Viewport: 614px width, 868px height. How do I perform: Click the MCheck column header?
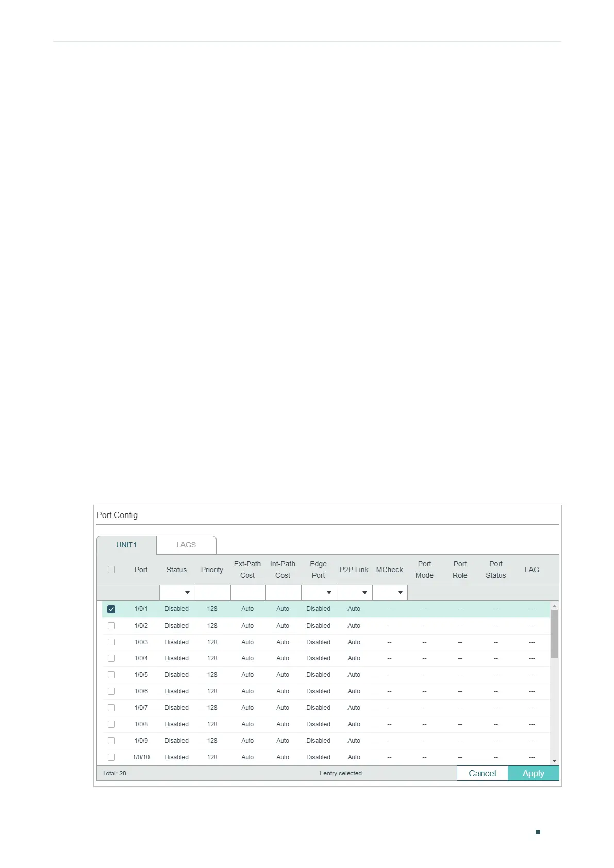(389, 570)
